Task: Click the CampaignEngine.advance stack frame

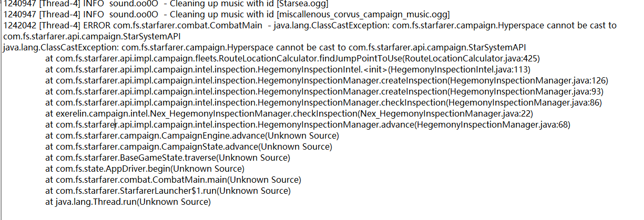Action: [x=192, y=136]
